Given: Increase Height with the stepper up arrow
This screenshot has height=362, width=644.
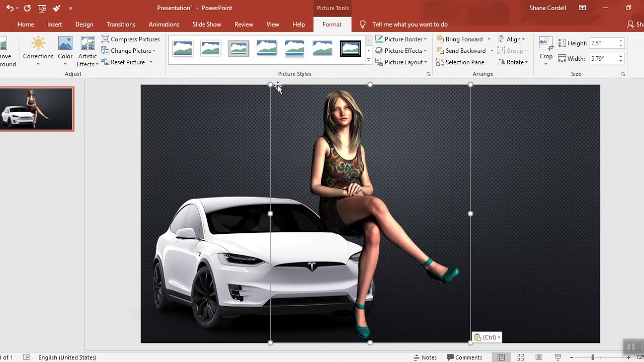Looking at the screenshot, I should [x=621, y=41].
